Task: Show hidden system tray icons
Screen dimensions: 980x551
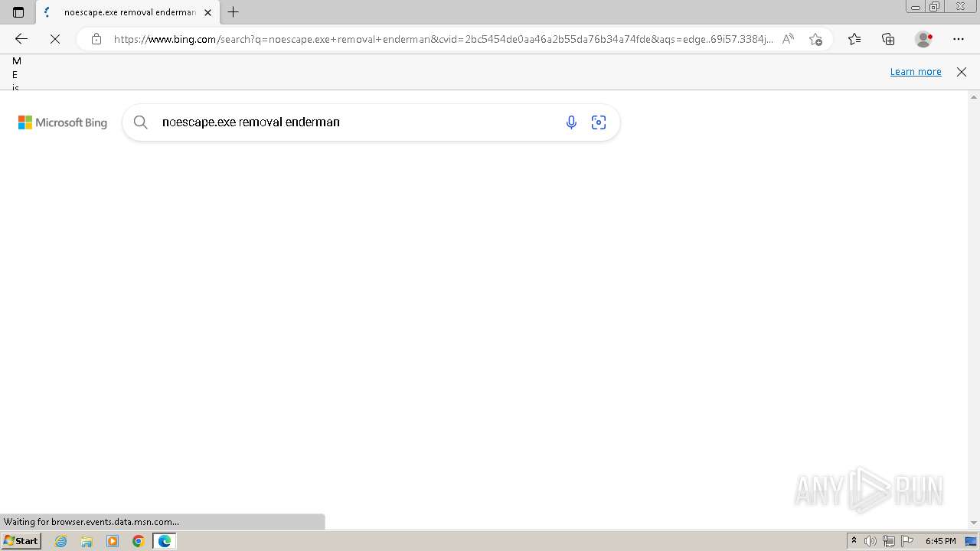Action: (854, 541)
